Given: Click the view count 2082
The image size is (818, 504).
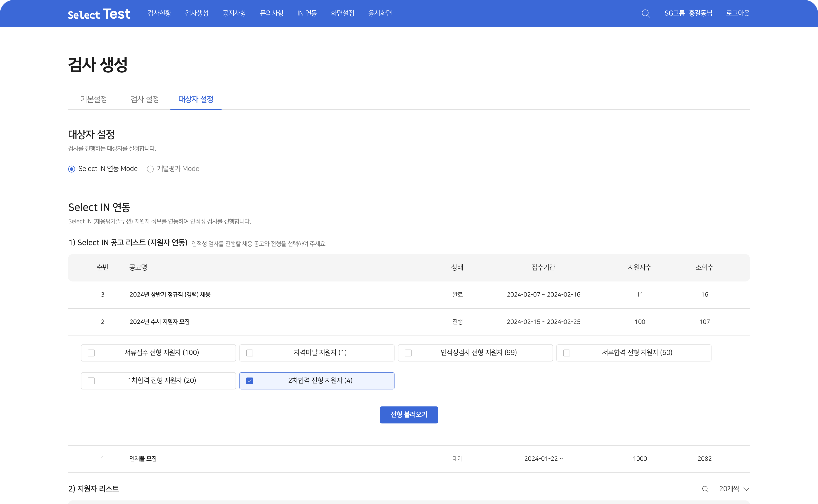Looking at the screenshot, I should (x=704, y=459).
